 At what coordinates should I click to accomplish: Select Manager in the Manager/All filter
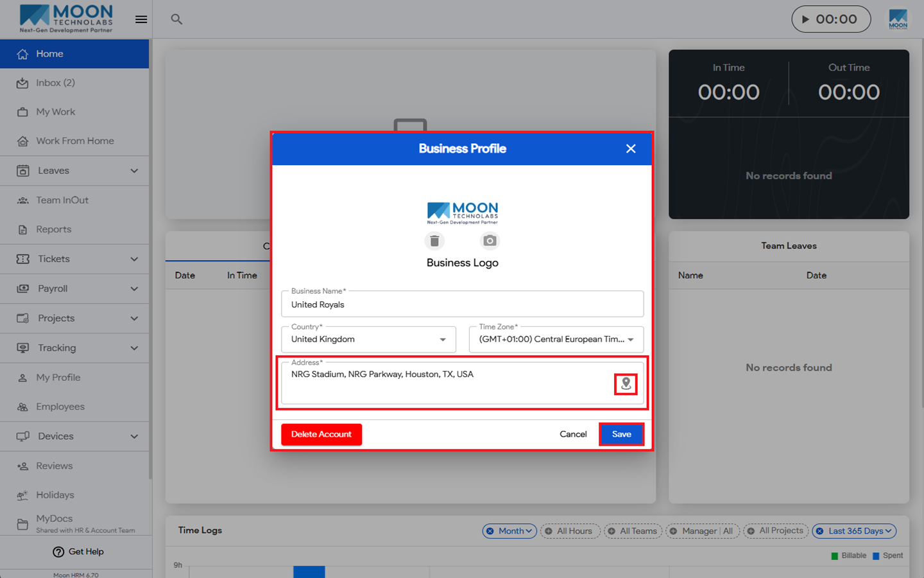[x=699, y=531]
